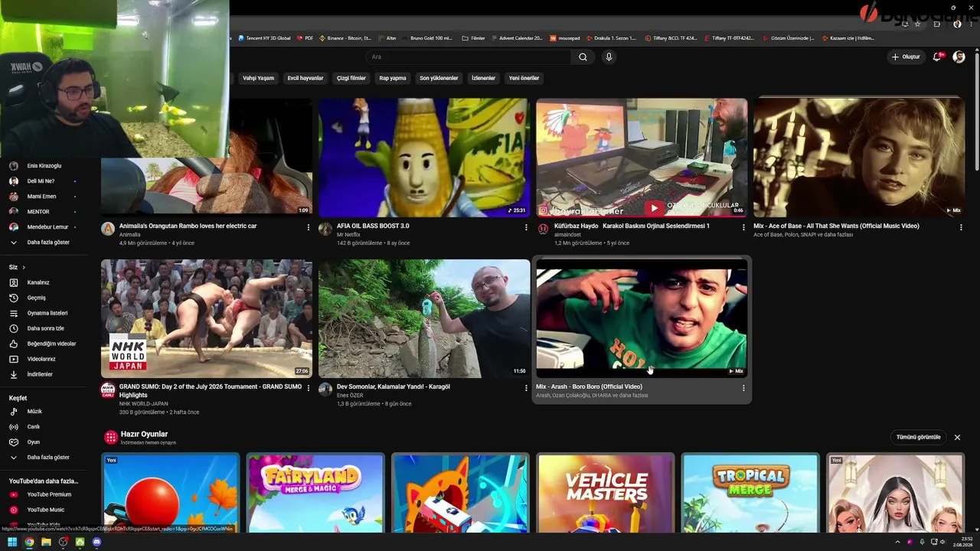
Task: Select the Son yüklenenler filter chip
Action: click(439, 78)
